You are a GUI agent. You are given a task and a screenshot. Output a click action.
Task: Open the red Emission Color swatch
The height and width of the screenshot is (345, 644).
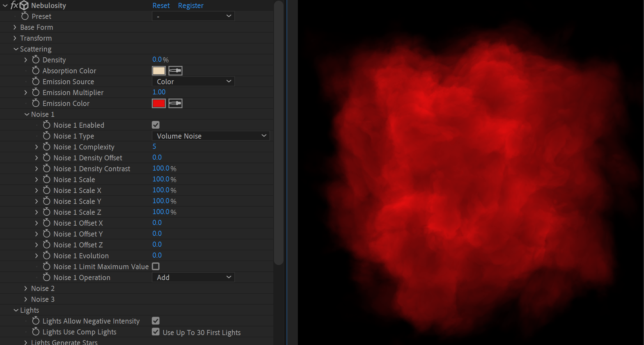coord(159,103)
